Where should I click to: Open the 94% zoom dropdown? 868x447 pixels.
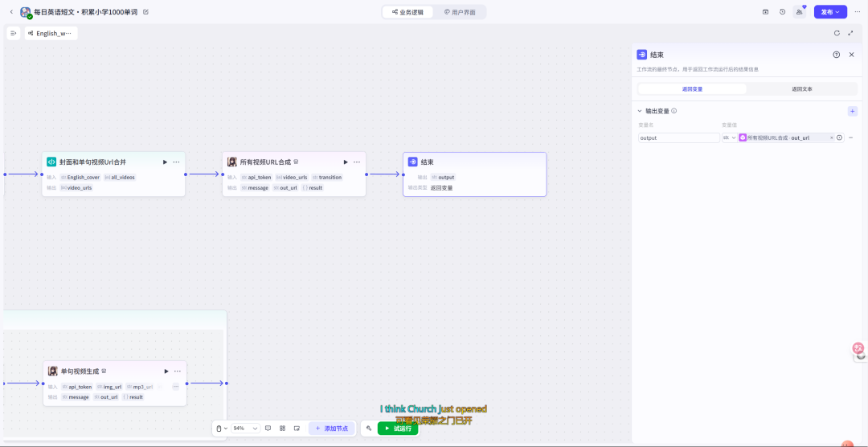[246, 429]
